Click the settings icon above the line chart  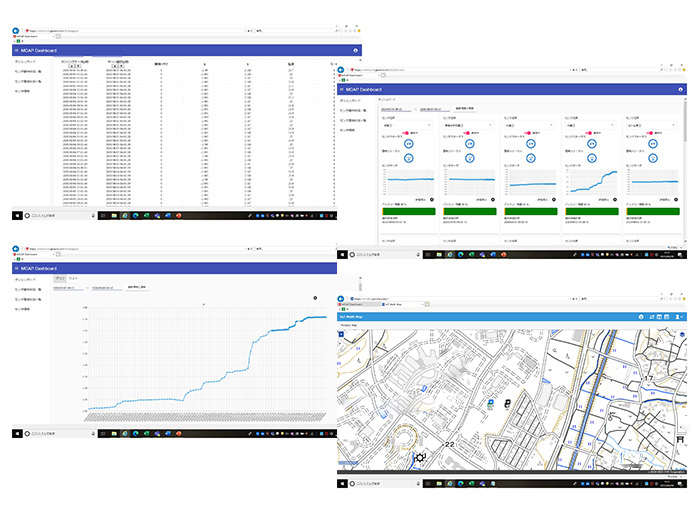(x=315, y=297)
